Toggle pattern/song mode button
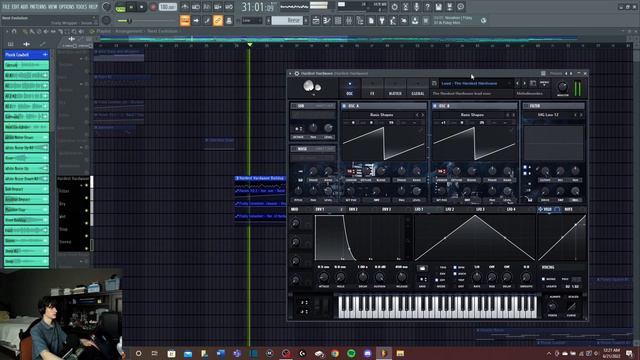The width and height of the screenshot is (640, 360). [x=120, y=7]
